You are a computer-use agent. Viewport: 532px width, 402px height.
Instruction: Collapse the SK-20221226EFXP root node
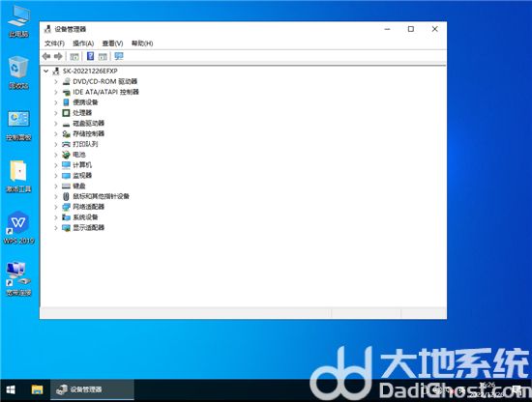coord(46,71)
